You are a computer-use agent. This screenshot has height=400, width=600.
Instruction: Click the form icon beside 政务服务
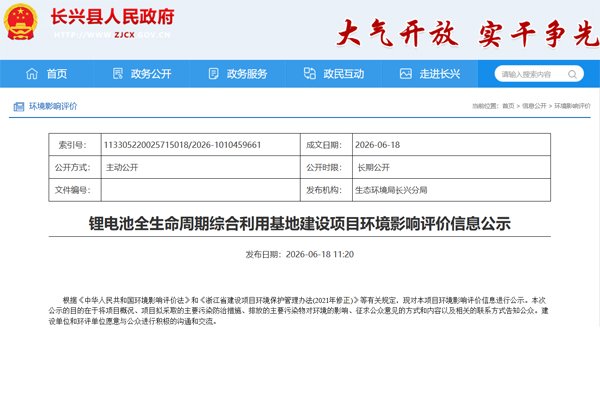[214, 73]
